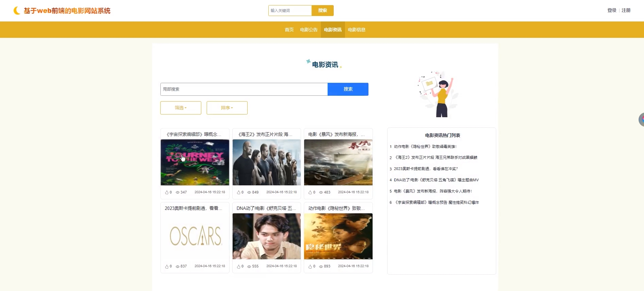Screen dimensions: 644x291
Task: Open the 隐秘世界 poster thumbnail
Action: [338, 236]
